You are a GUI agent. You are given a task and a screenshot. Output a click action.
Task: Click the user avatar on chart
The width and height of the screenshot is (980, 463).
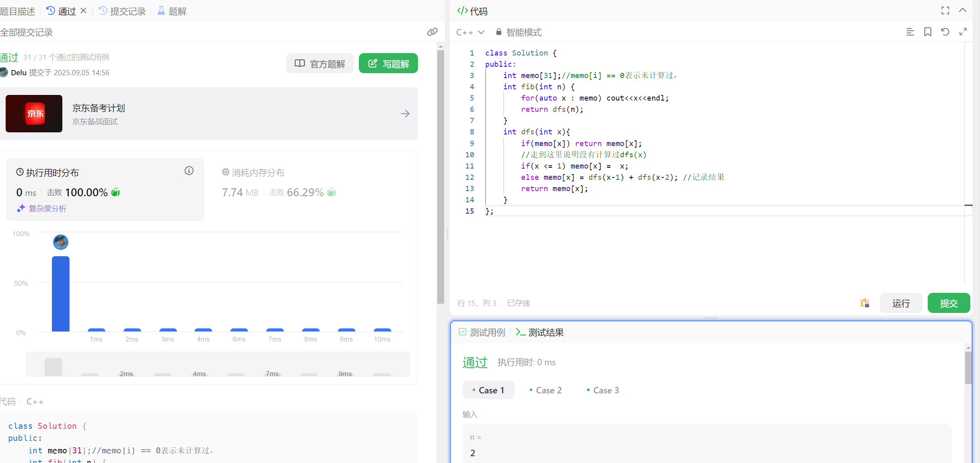pyautogui.click(x=61, y=242)
